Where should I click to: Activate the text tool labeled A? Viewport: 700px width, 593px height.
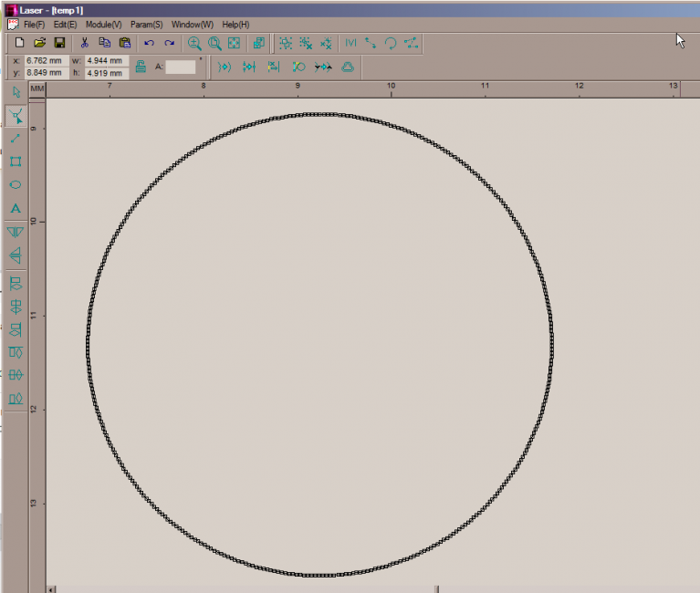click(16, 209)
